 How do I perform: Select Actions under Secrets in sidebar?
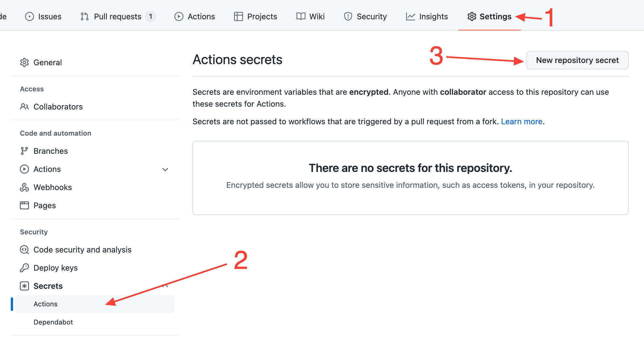pos(45,304)
